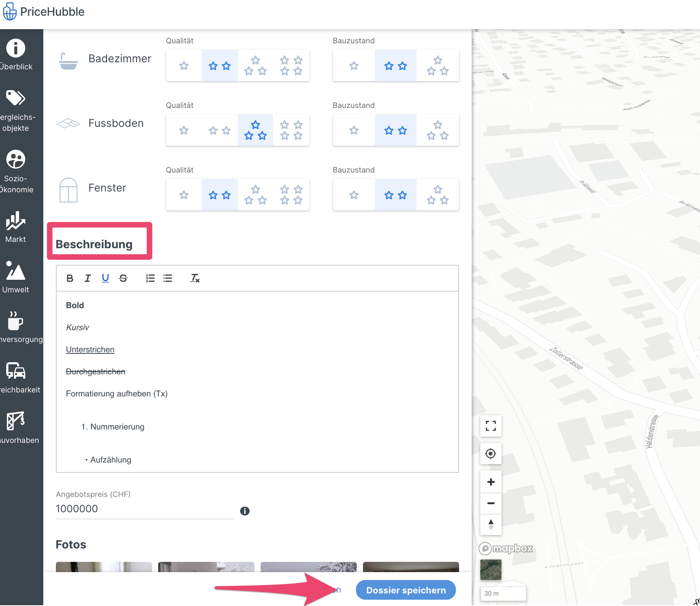Viewport: 700px width, 606px height.
Task: Click the Angebotspreis (CHF) input field
Action: [x=145, y=509]
